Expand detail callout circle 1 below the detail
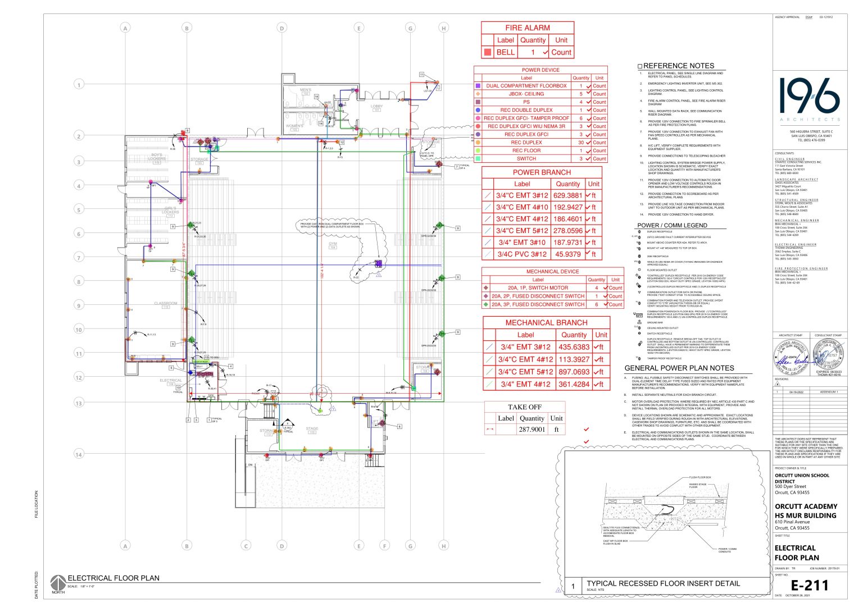Image resolution: width=863 pixels, height=616 pixels. point(573,585)
